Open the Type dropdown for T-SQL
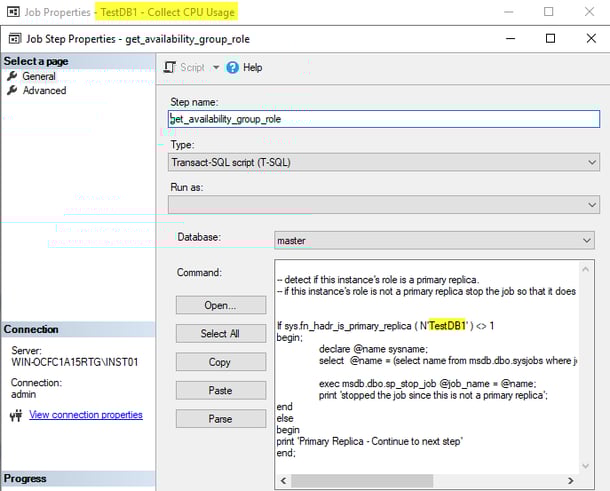 pos(591,162)
